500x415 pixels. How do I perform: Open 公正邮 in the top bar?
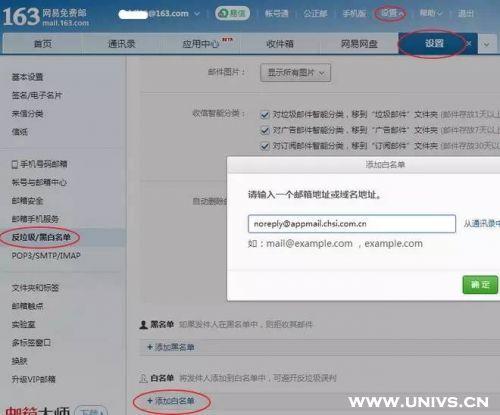[x=315, y=14]
